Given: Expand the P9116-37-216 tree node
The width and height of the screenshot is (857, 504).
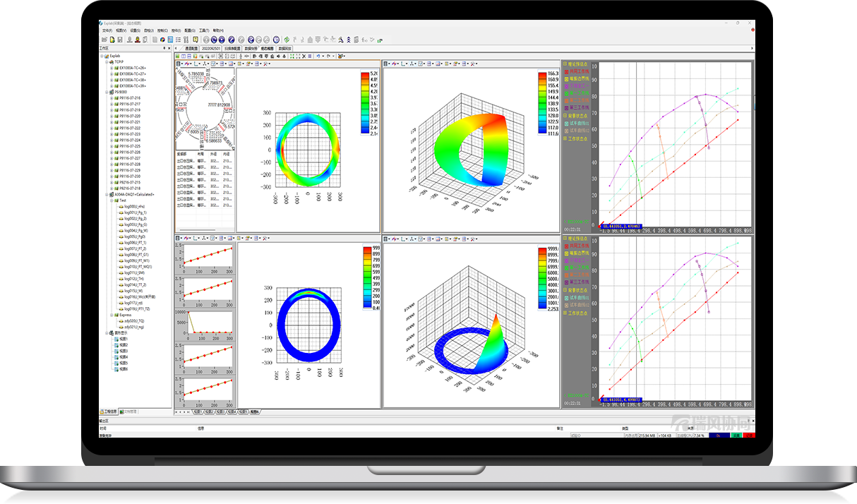Looking at the screenshot, I should pos(112,98).
